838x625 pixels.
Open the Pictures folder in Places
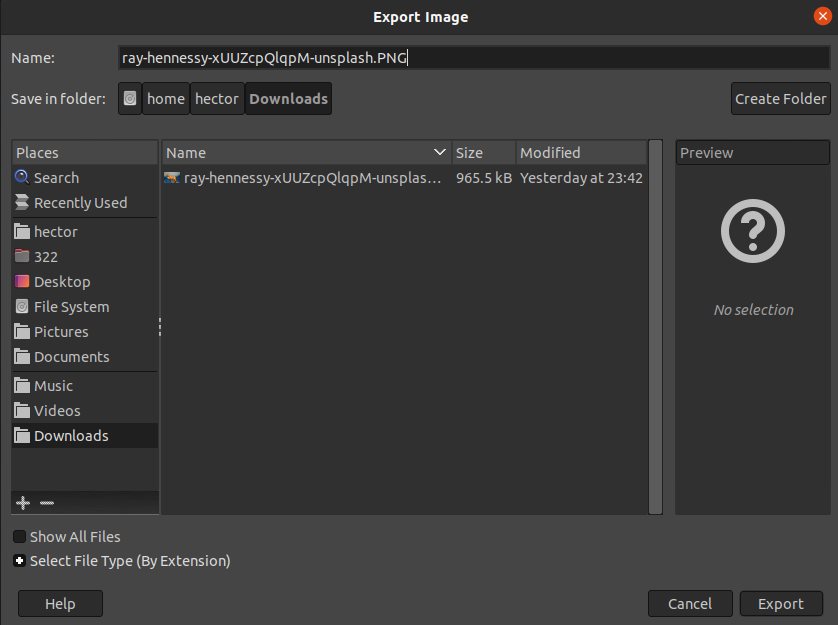(61, 332)
